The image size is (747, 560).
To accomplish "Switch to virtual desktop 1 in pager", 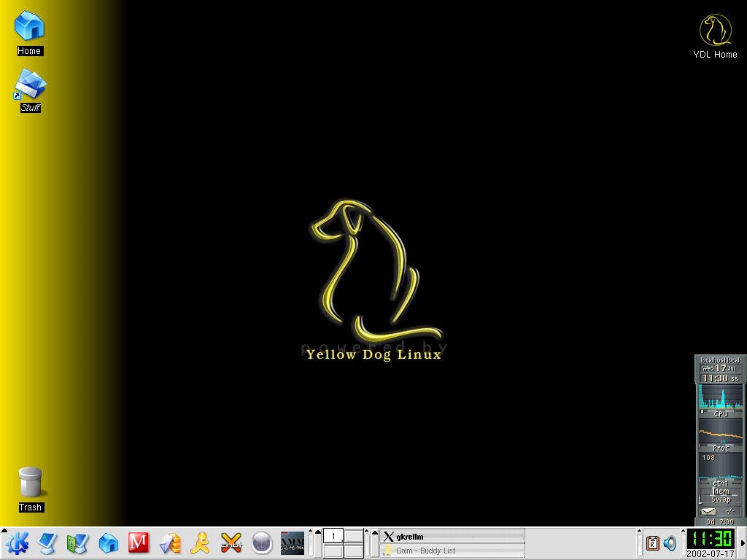I will (x=333, y=536).
